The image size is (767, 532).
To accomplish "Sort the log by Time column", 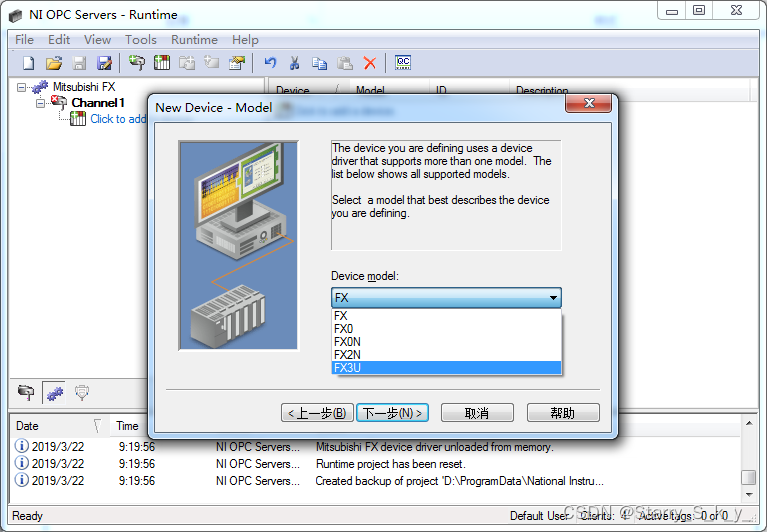I will [x=127, y=426].
